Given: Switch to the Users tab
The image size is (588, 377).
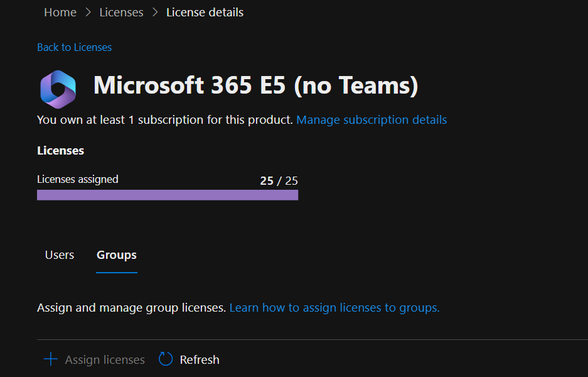Looking at the screenshot, I should pyautogui.click(x=59, y=254).
